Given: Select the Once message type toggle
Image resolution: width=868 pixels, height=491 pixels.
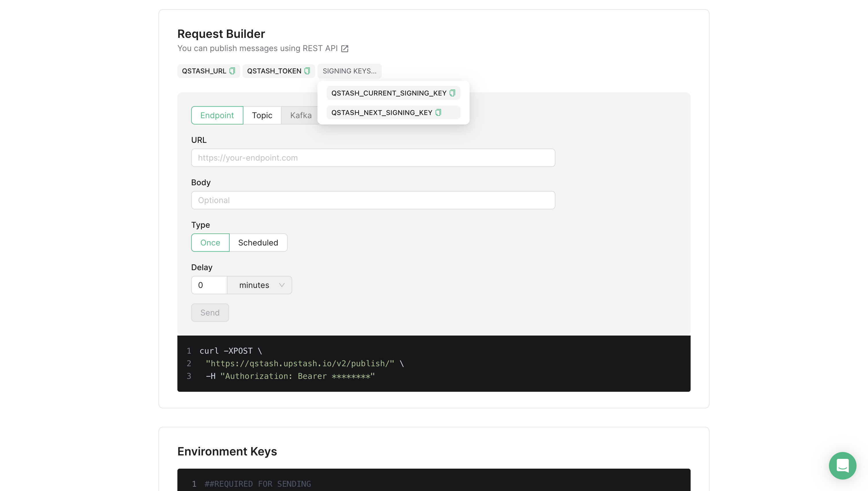Looking at the screenshot, I should tap(210, 243).
